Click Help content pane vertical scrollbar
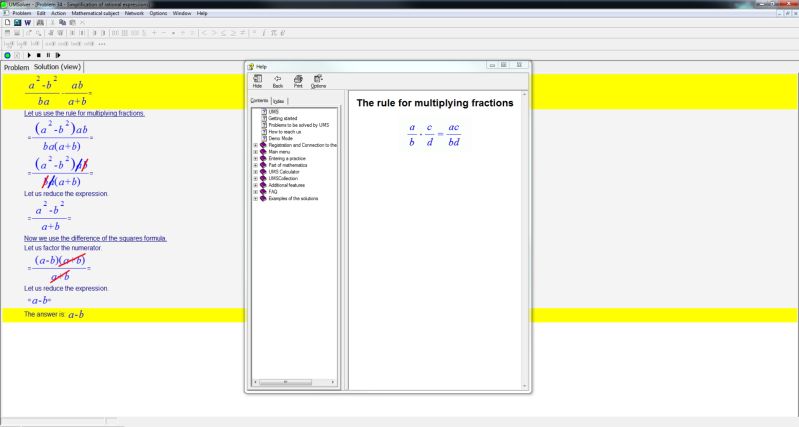Screen dimensions: 799x427 coord(524,240)
